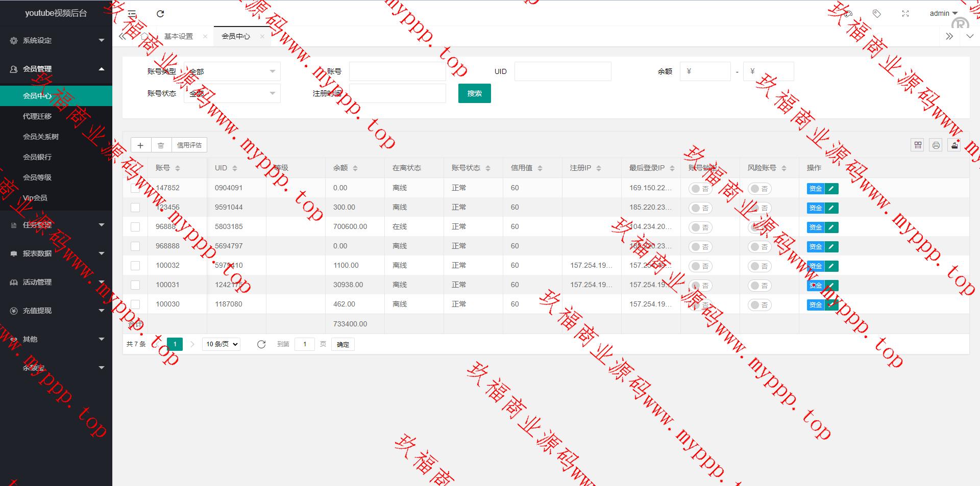The height and width of the screenshot is (486, 980).
Task: Click the trash delete icon above table
Action: (x=161, y=145)
